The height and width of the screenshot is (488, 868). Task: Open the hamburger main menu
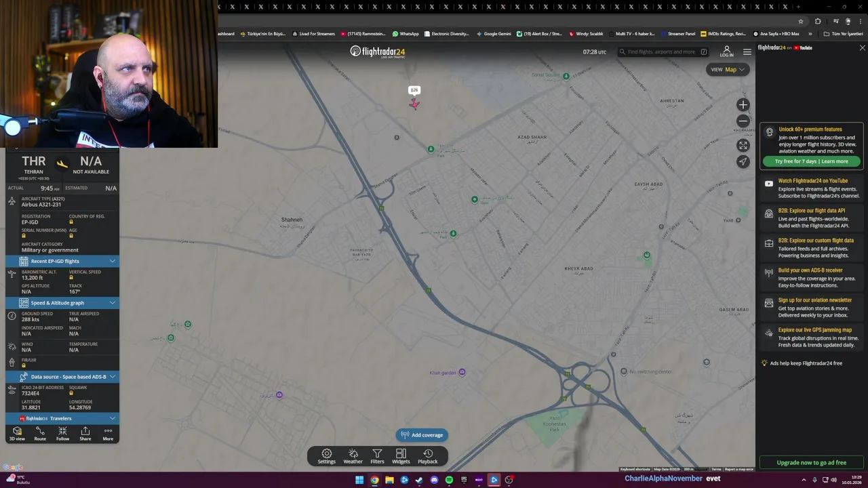747,52
